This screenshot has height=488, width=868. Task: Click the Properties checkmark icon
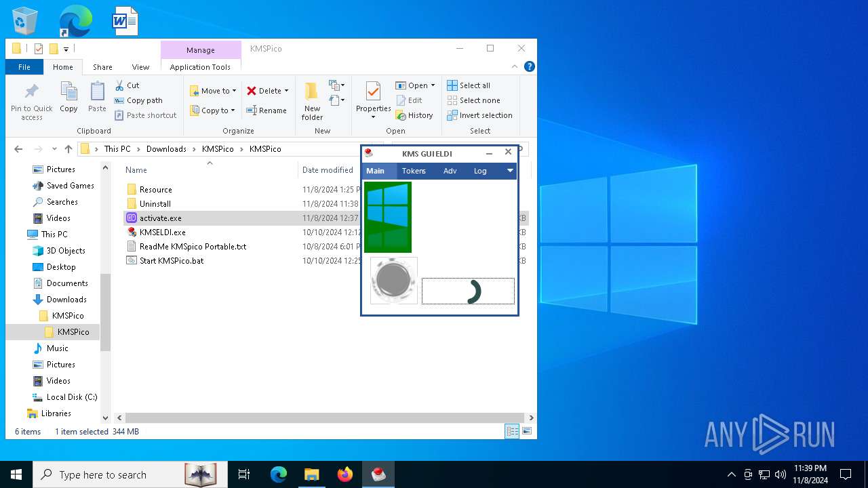point(373,91)
